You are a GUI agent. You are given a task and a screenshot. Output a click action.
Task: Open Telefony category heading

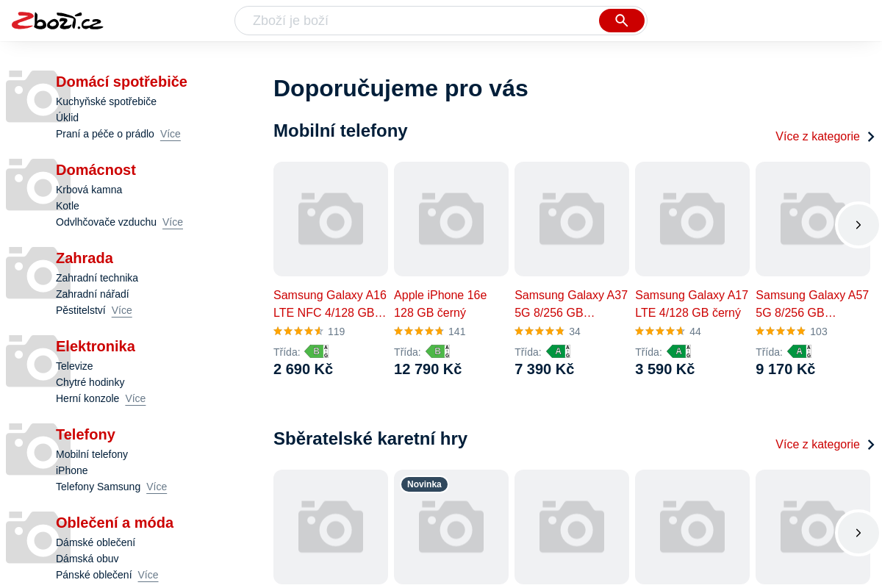tap(85, 434)
